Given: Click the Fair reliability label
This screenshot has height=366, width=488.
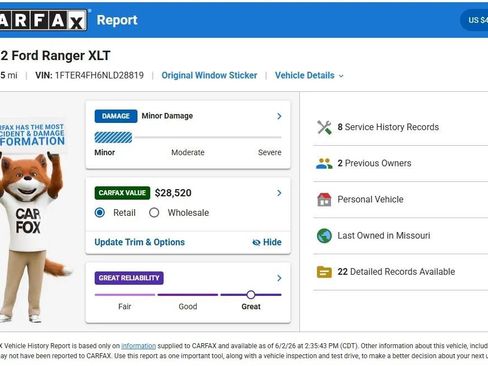Looking at the screenshot, I should point(125,306).
